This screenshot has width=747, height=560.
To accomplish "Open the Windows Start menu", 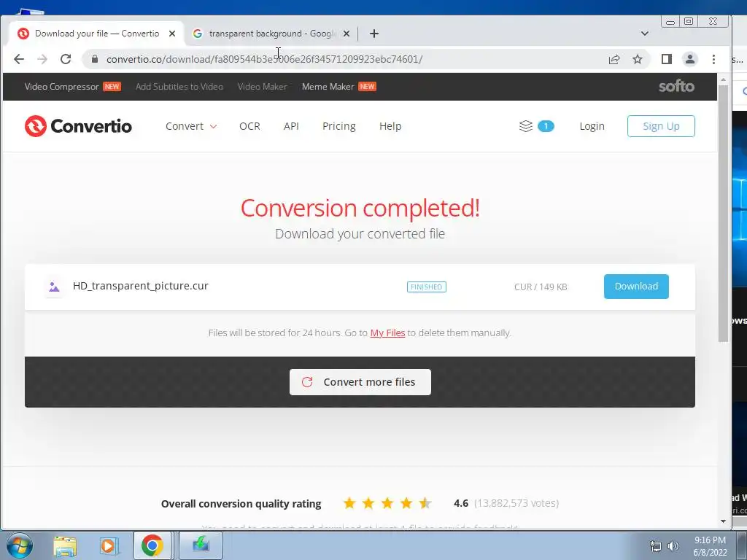I will pos(19,545).
